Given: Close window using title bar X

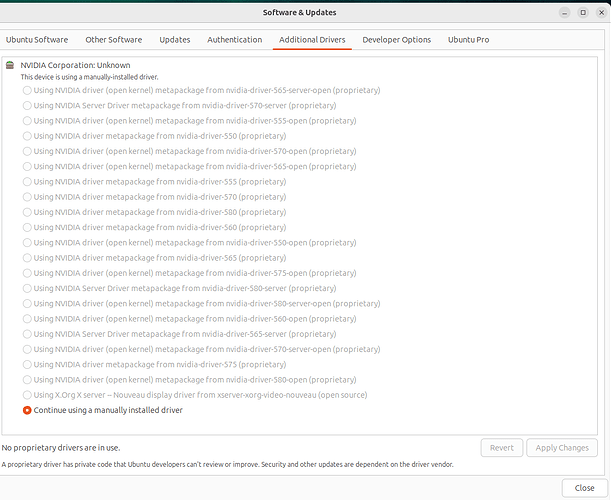Looking at the screenshot, I should tap(601, 12).
